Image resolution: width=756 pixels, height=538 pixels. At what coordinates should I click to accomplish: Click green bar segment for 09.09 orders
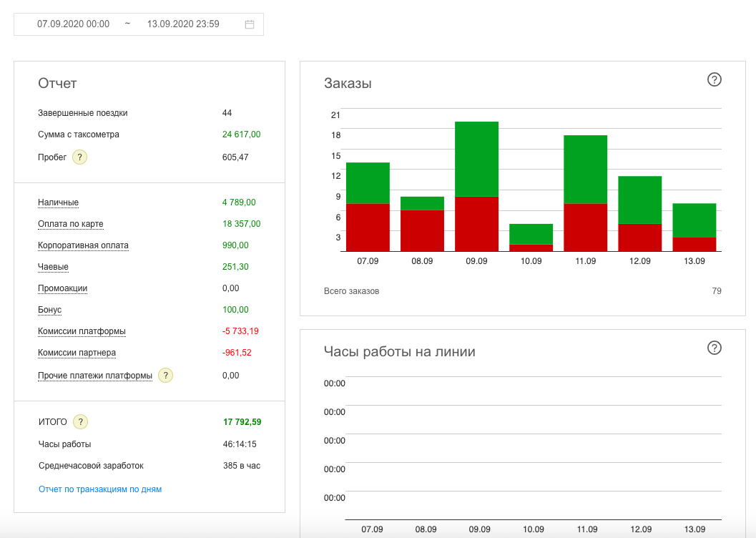[x=476, y=159]
